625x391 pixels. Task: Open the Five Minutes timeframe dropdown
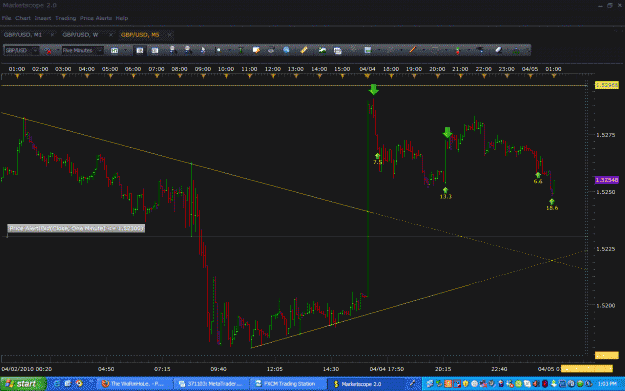(x=83, y=51)
